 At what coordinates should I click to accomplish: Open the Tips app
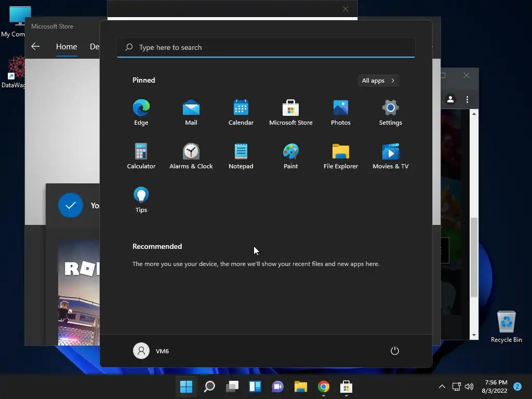(x=141, y=200)
